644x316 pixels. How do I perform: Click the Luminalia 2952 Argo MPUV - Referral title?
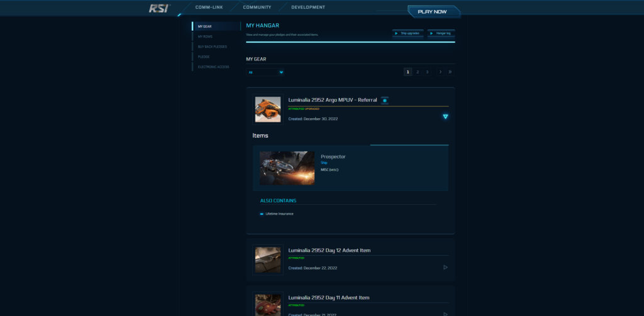click(x=333, y=100)
